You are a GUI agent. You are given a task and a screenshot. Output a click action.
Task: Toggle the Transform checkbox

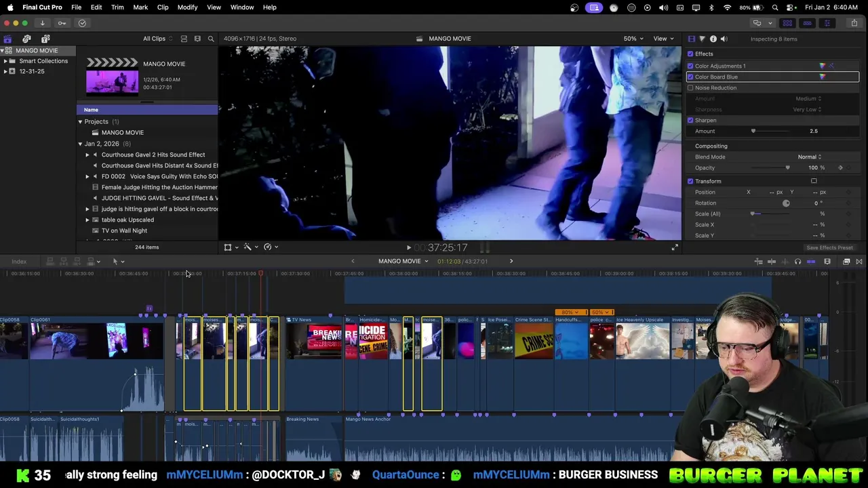point(690,181)
